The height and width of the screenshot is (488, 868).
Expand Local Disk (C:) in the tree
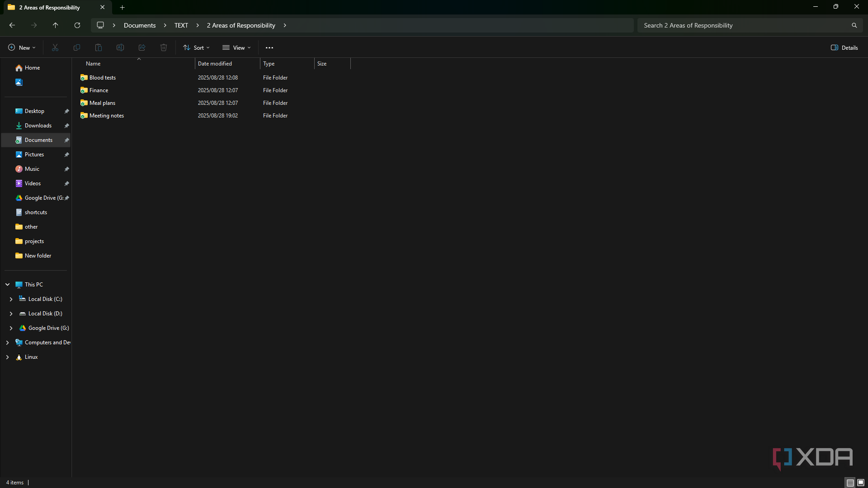[11, 299]
